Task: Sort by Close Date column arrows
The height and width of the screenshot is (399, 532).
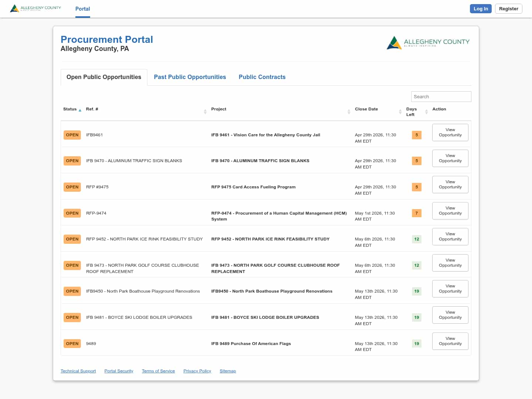Action: (400, 112)
